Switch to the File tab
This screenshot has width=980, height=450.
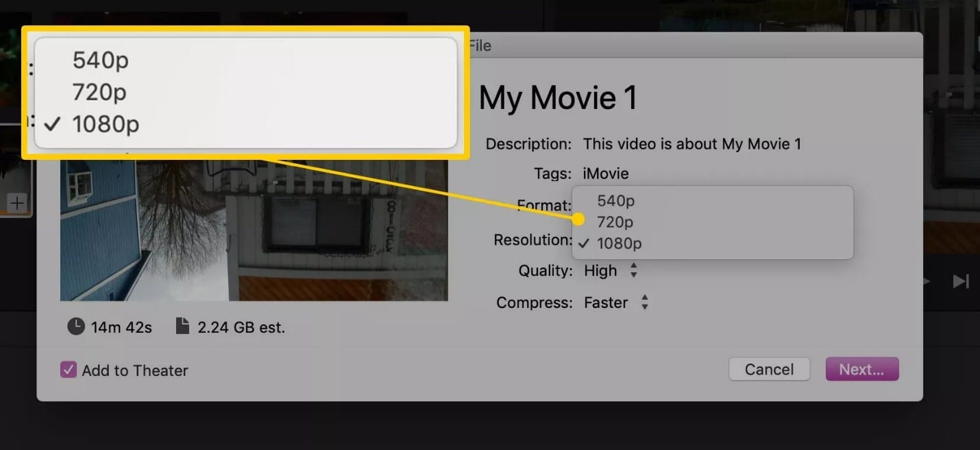click(480, 45)
